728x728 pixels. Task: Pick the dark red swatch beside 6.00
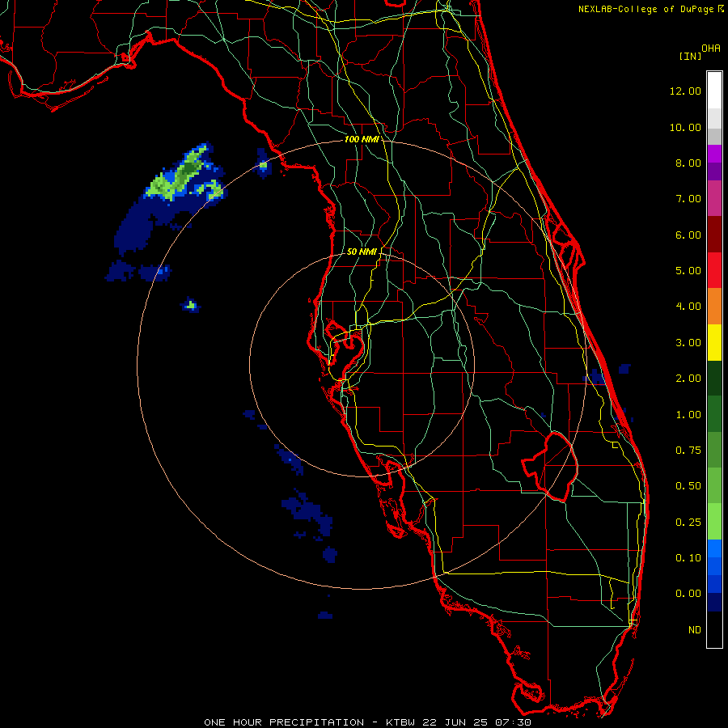pyautogui.click(x=714, y=235)
